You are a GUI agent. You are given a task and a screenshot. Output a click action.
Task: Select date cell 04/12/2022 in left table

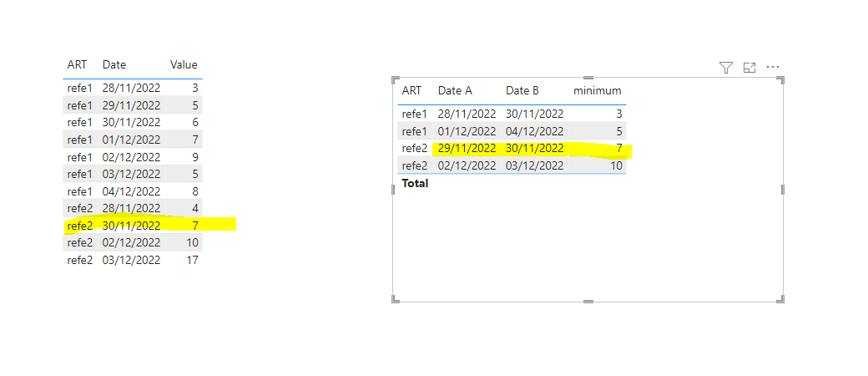(132, 191)
